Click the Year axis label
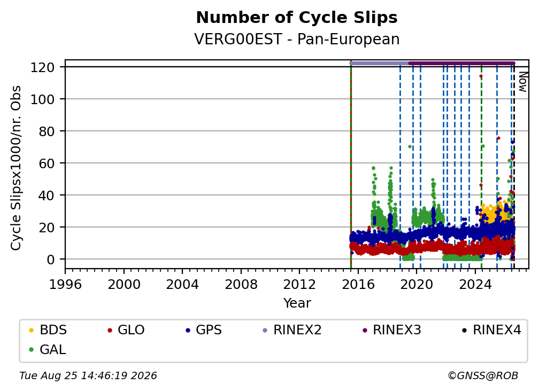539x392 pixels. (x=297, y=303)
